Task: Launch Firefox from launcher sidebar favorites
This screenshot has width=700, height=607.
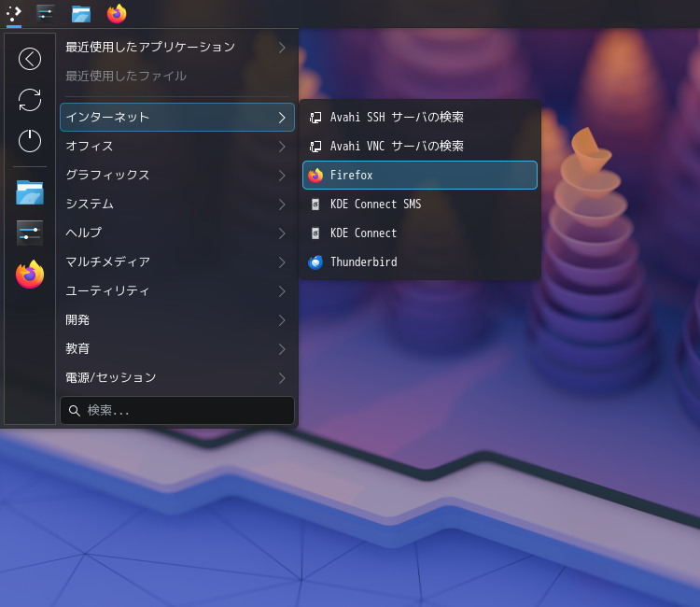Action: tap(30, 274)
